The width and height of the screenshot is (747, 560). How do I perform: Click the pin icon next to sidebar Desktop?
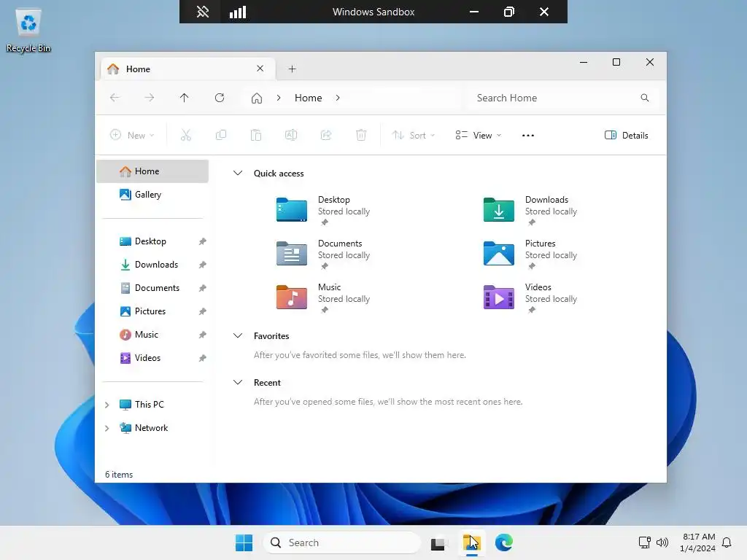click(x=203, y=241)
